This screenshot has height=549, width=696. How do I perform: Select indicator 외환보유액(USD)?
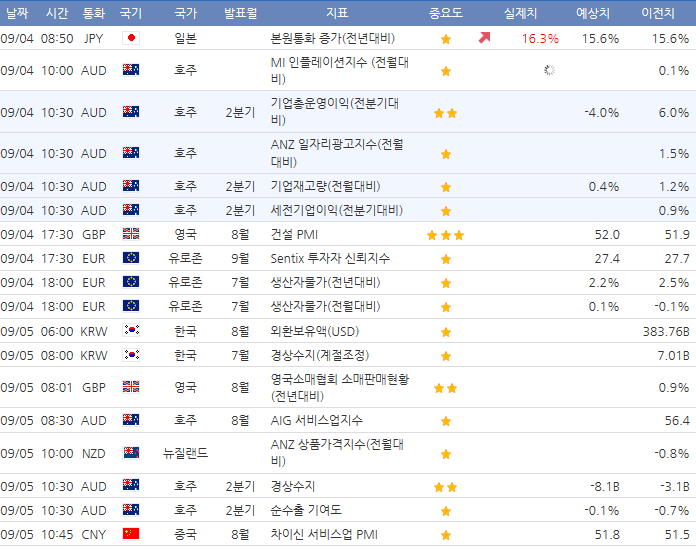(x=315, y=331)
